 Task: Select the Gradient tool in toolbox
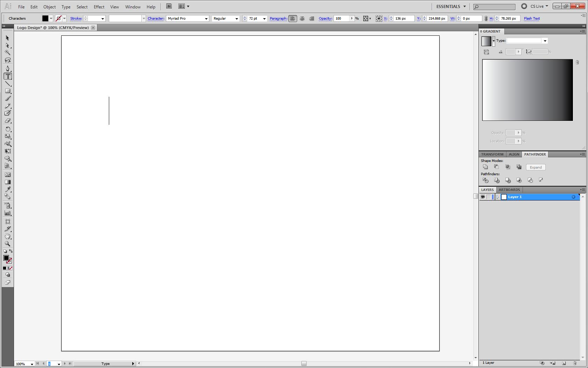click(8, 182)
